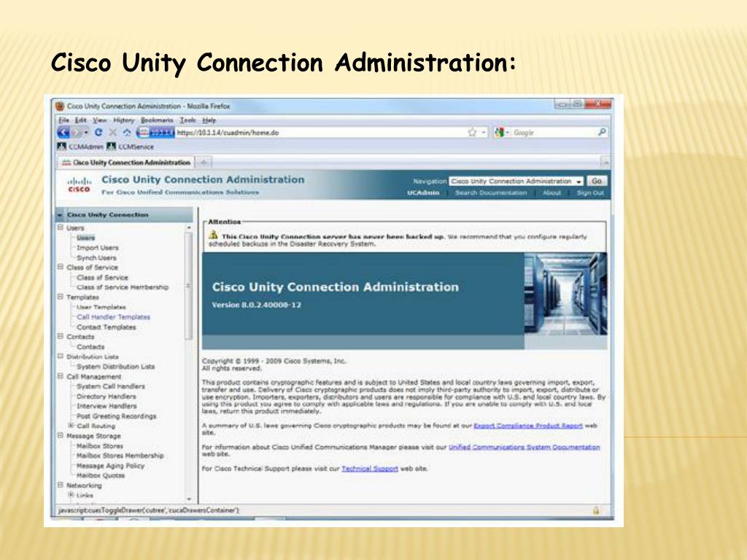The width and height of the screenshot is (747, 560).
Task: Open a new tab with plus button
Action: (x=203, y=163)
